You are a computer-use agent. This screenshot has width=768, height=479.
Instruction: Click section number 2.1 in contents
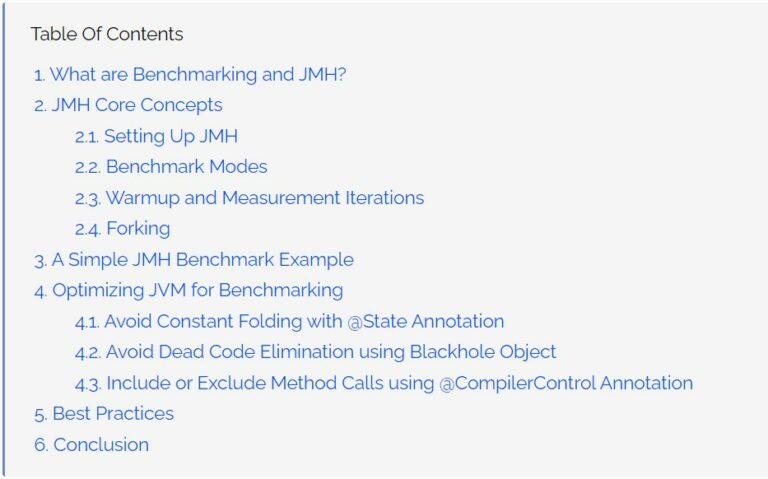point(87,137)
